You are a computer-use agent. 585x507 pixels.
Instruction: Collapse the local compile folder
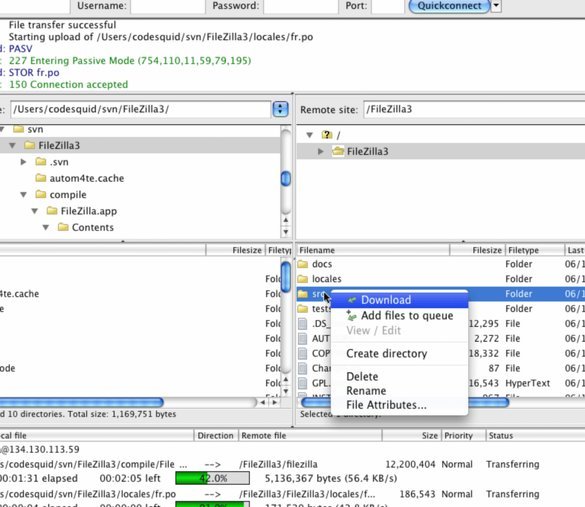click(24, 195)
